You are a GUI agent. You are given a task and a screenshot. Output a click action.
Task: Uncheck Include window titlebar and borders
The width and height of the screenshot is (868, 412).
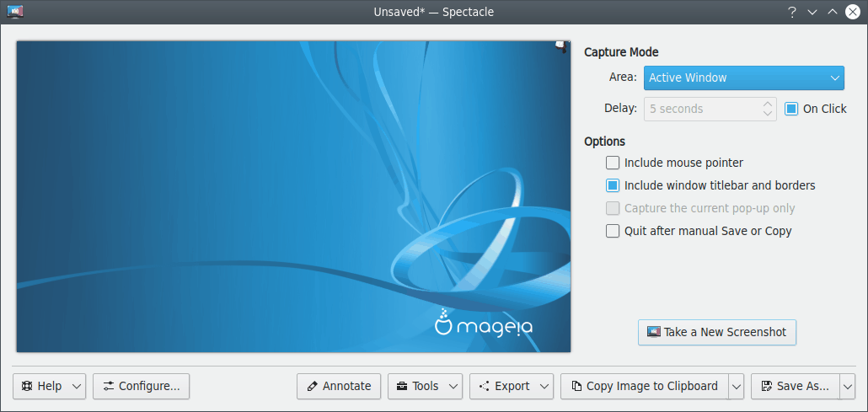click(x=613, y=185)
